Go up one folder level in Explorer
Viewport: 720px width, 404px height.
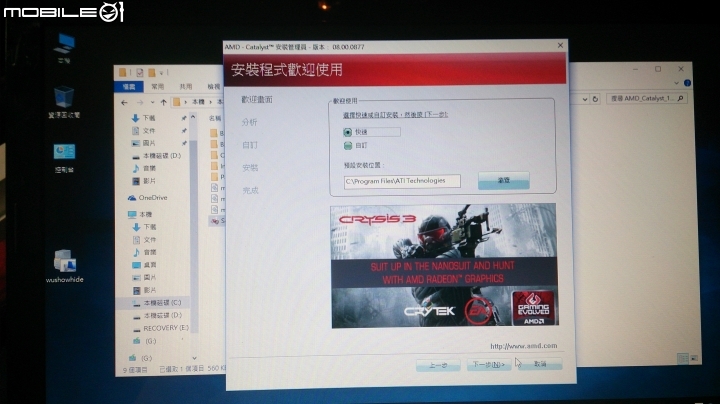[x=163, y=102]
